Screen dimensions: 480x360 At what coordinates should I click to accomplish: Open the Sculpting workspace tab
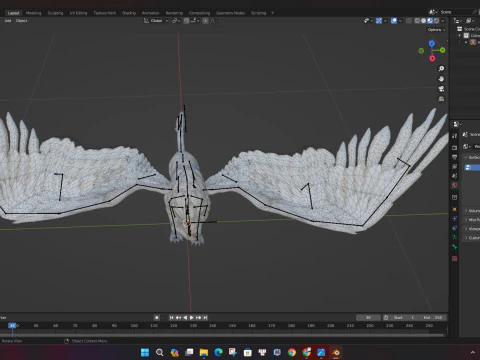(55, 13)
